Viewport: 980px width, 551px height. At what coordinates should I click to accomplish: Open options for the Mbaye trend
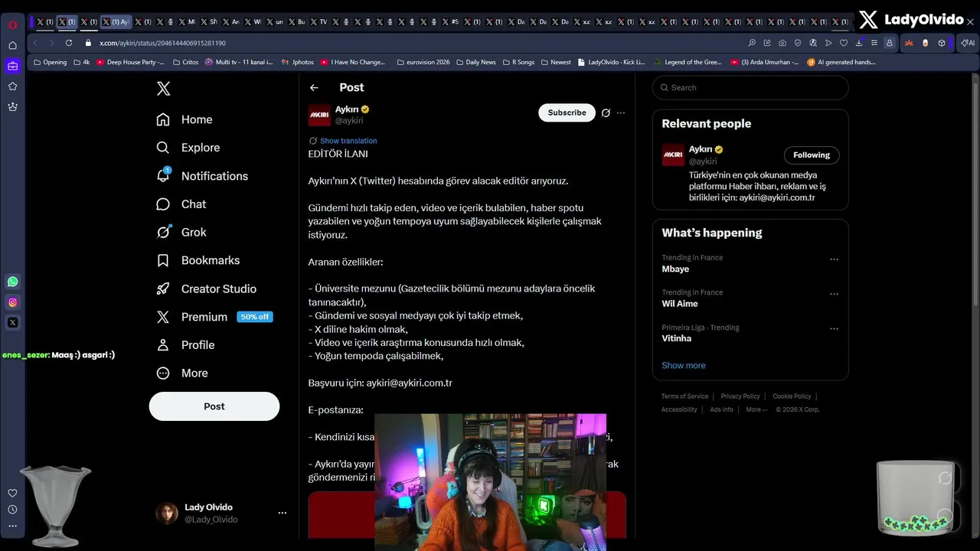[x=834, y=259]
